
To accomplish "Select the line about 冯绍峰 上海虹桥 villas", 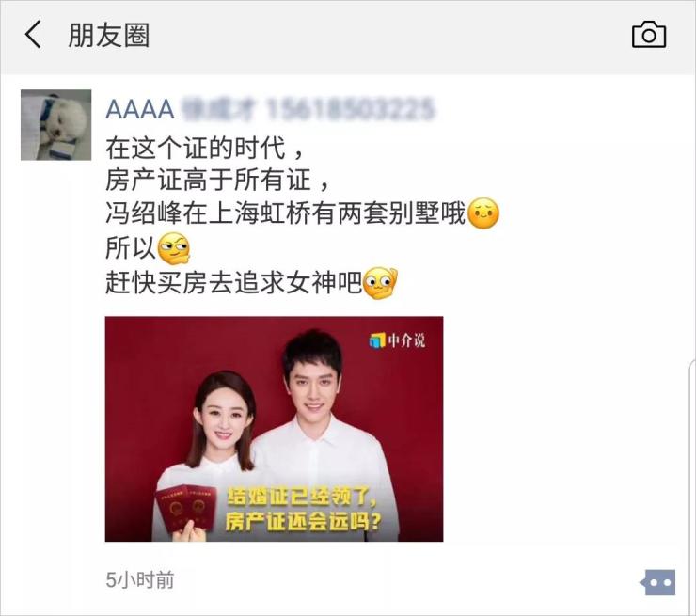I will pos(286,213).
